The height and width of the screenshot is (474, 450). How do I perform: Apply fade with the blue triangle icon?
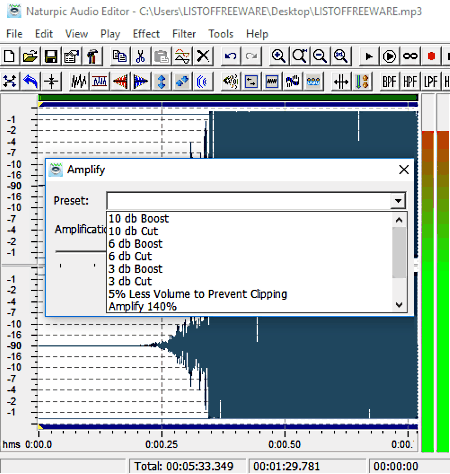pyautogui.click(x=141, y=81)
